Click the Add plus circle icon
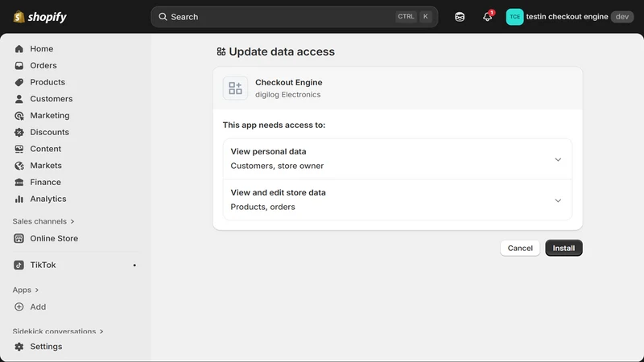The image size is (644, 362). coord(19,307)
